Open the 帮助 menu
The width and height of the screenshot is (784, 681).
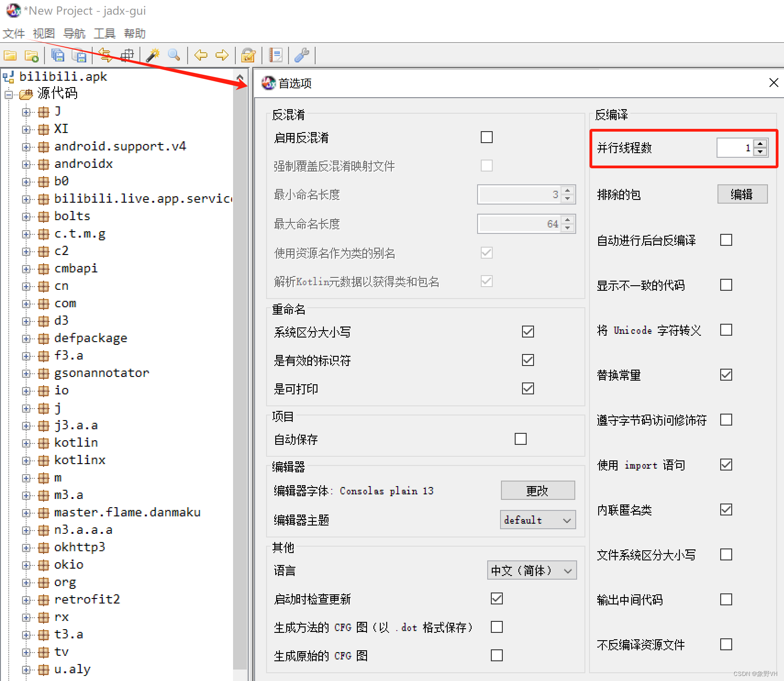pyautogui.click(x=135, y=33)
